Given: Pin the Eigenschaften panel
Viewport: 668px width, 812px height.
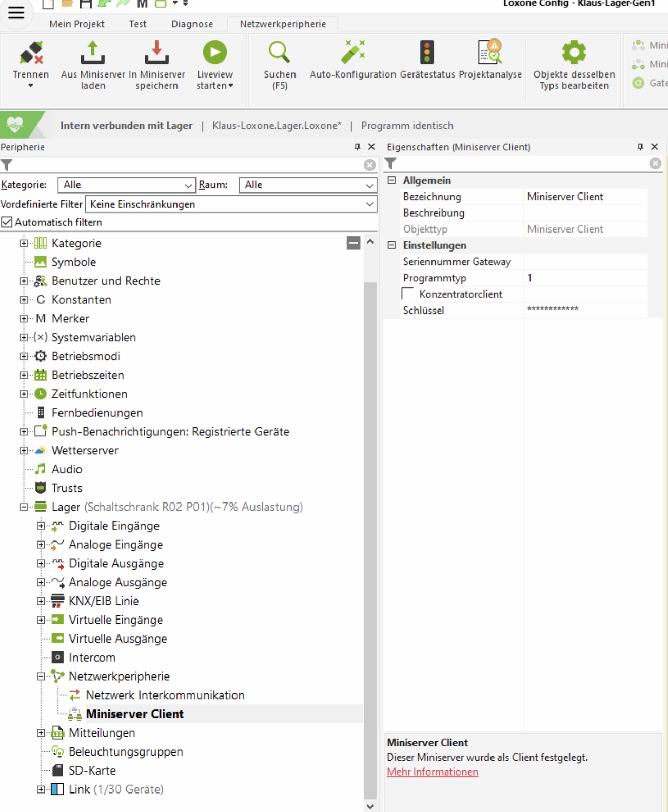Looking at the screenshot, I should point(640,147).
